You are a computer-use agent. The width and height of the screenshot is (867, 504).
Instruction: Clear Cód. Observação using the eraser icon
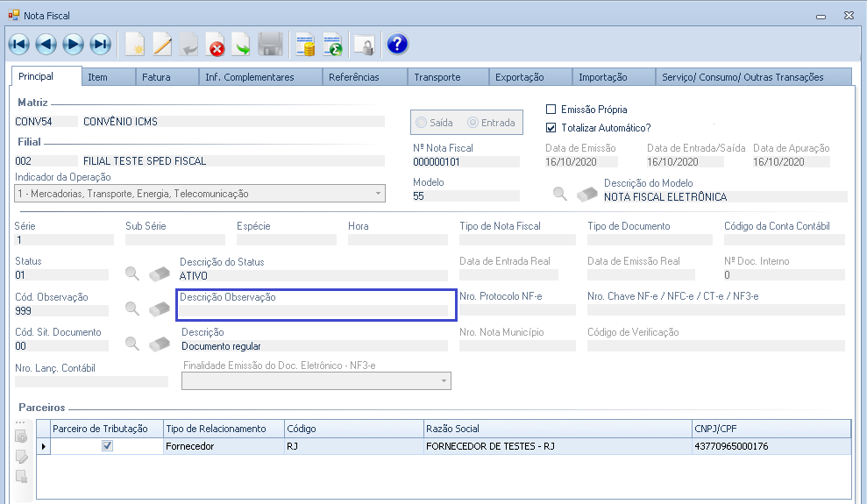click(x=159, y=309)
